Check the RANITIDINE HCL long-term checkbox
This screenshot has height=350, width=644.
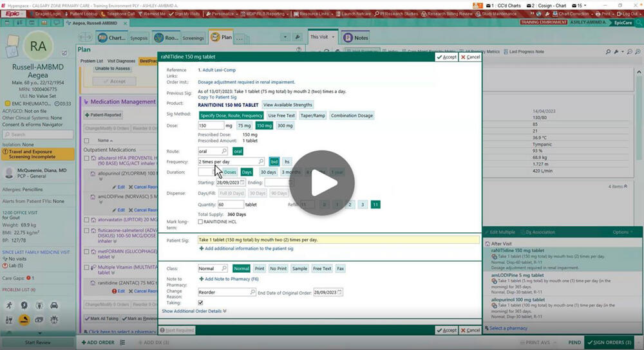(201, 221)
